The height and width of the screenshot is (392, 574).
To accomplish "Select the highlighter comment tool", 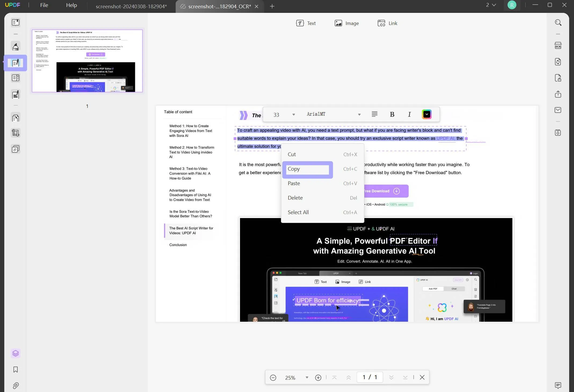I will [16, 46].
